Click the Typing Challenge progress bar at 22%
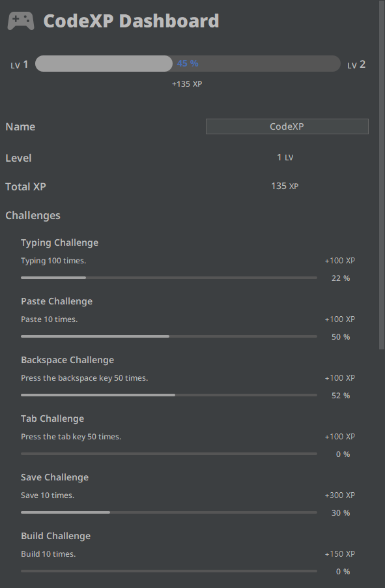Screen dimensions: 385x588 (x=169, y=277)
